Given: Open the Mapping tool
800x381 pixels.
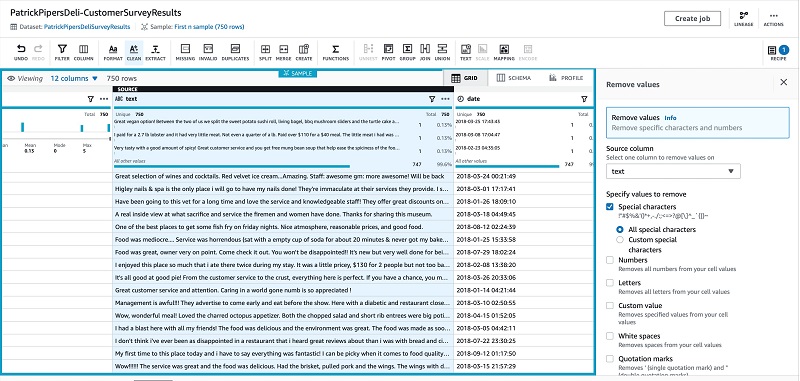Looking at the screenshot, I should (504, 52).
